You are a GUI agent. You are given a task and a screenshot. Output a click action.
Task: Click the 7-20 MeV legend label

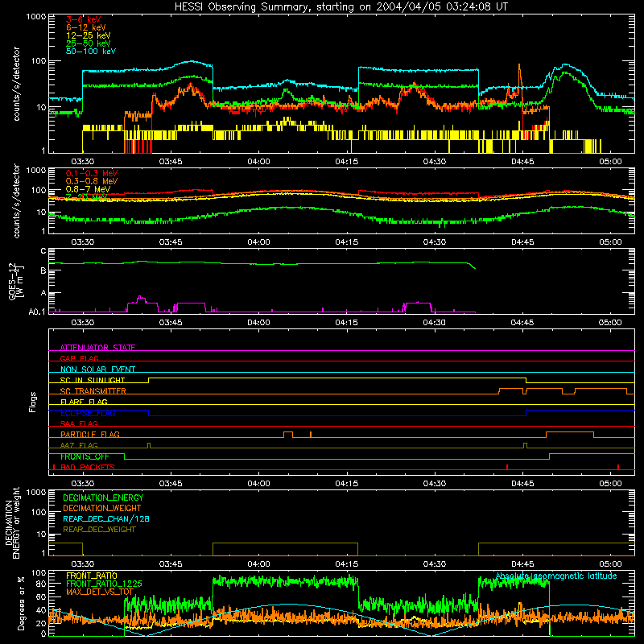click(x=86, y=197)
